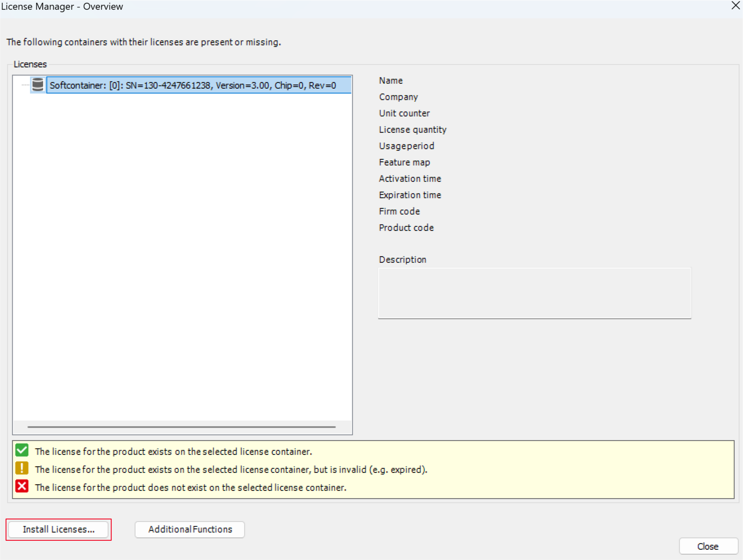Image resolution: width=743 pixels, height=560 pixels.
Task: Click the 'Firm code' field label
Action: coord(399,211)
